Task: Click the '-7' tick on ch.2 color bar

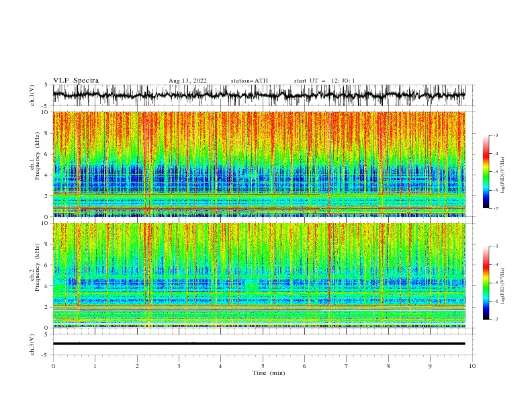Action: pyautogui.click(x=495, y=320)
